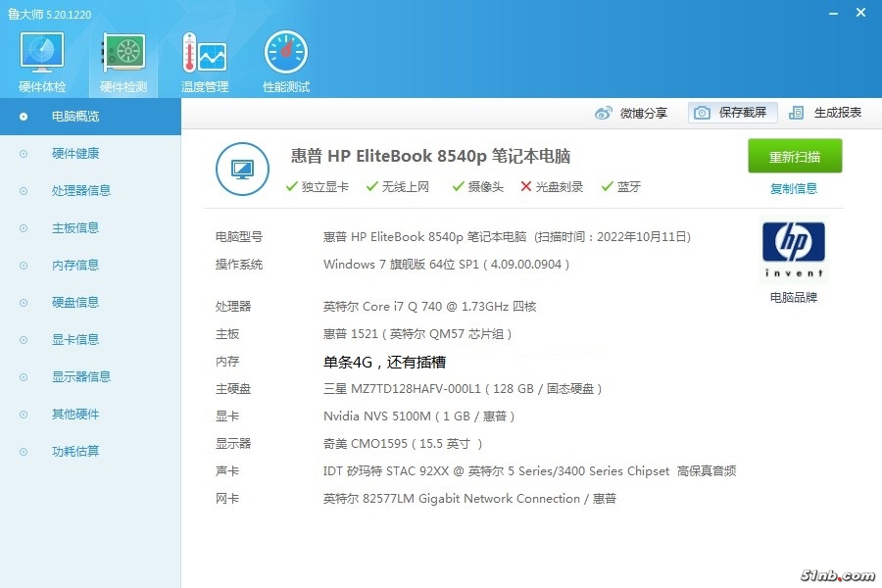This screenshot has width=882, height=588.
Task: Click the HP invent brand logo
Action: click(793, 250)
